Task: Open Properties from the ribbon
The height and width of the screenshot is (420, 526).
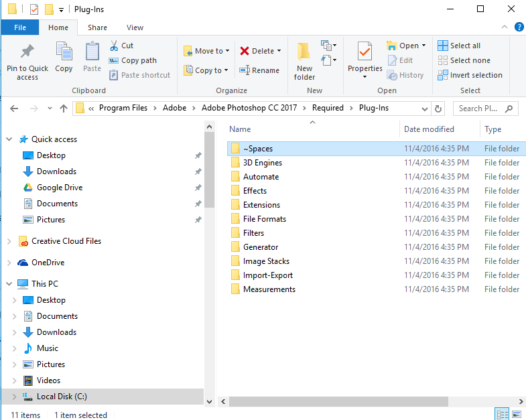Action: click(x=365, y=52)
